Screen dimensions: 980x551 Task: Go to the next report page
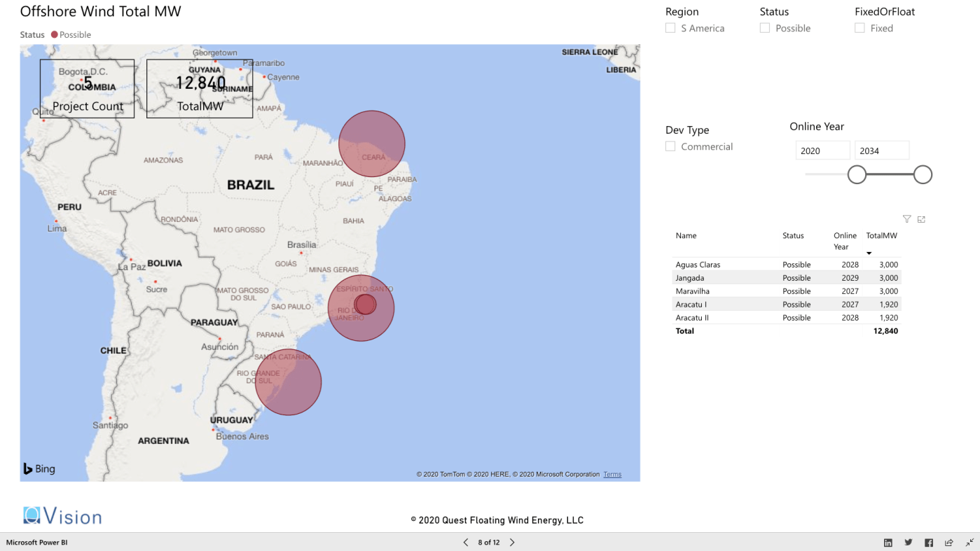click(x=512, y=543)
